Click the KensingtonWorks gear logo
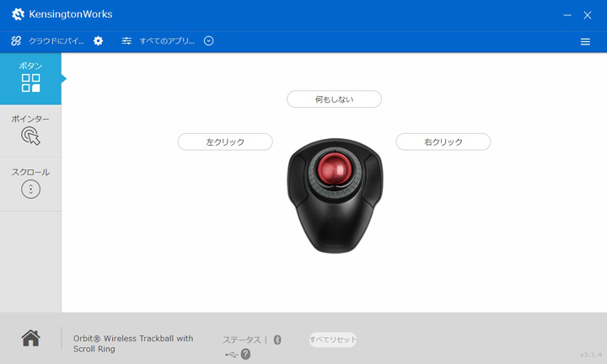This screenshot has width=607, height=364. [x=18, y=14]
